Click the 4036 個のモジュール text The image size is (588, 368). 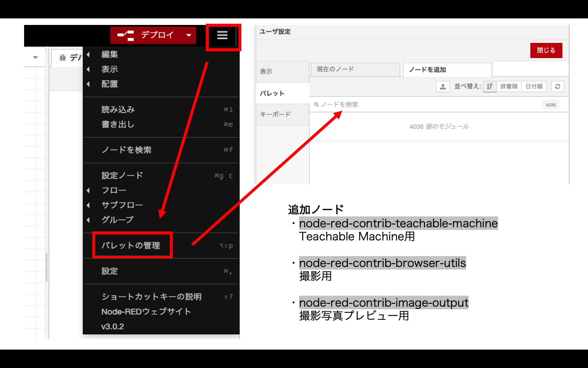pyautogui.click(x=439, y=127)
